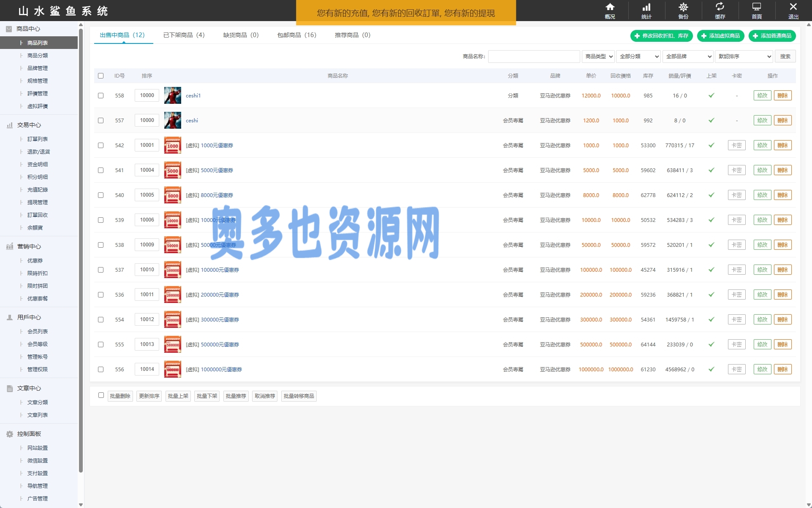Check the checkbox for product 542
Viewport: 812px width, 508px height.
tap(100, 145)
